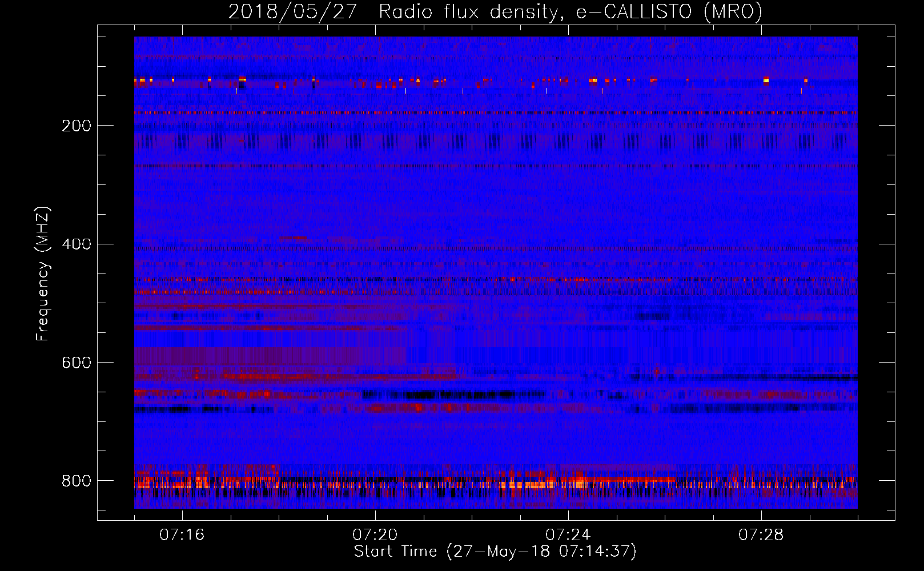Click the plot title '2018/05/27 Radio flux density'

pyautogui.click(x=495, y=12)
